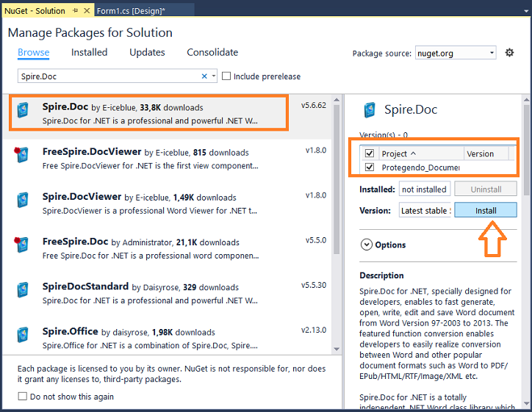Clear the Spire.Doc search text
The image size is (532, 412).
(x=204, y=76)
